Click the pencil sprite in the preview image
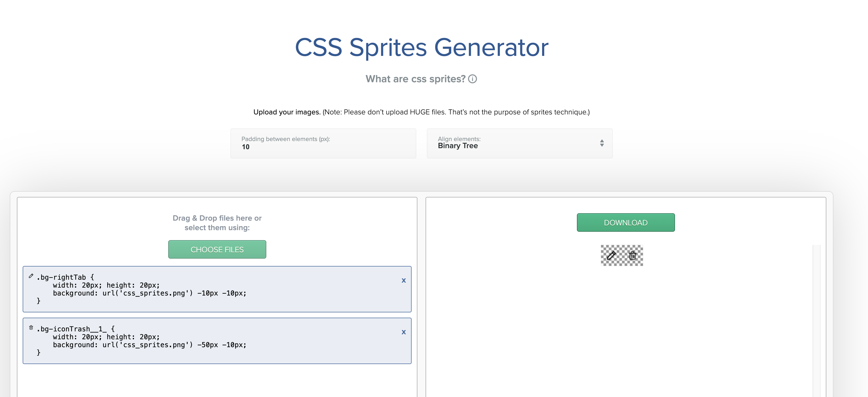 pos(611,255)
